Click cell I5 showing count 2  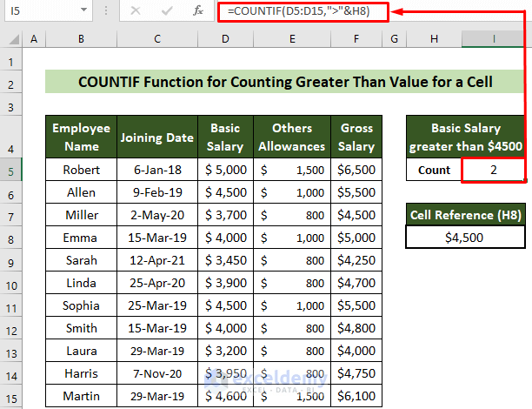tap(493, 170)
